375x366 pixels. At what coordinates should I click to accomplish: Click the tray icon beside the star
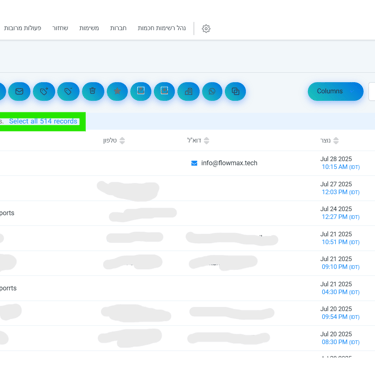click(x=141, y=91)
